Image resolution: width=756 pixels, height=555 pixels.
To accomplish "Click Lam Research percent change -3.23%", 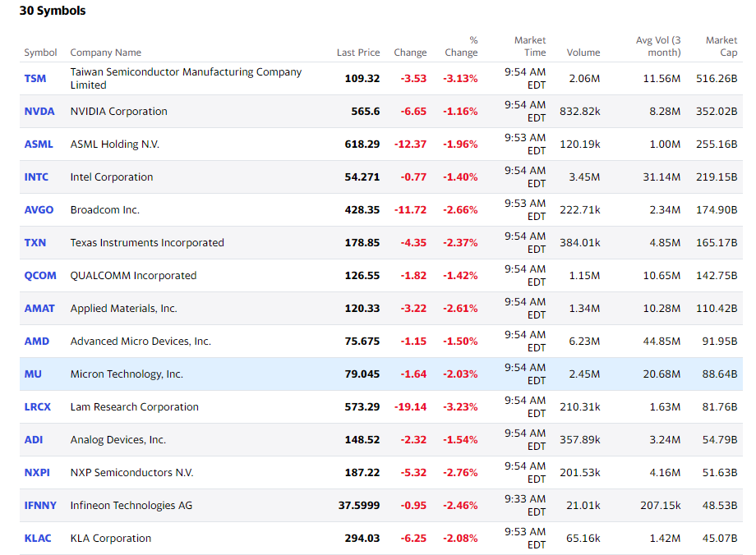I will point(460,406).
